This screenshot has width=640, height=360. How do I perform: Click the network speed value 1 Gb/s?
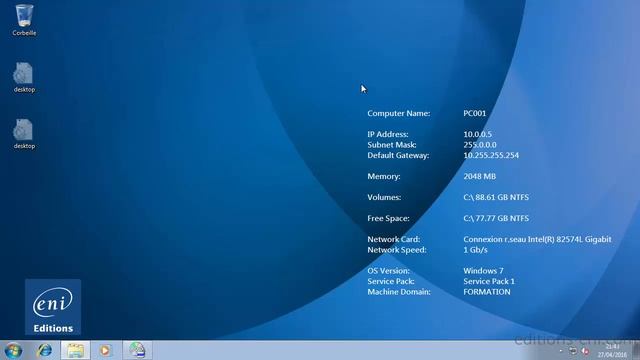tap(476, 250)
